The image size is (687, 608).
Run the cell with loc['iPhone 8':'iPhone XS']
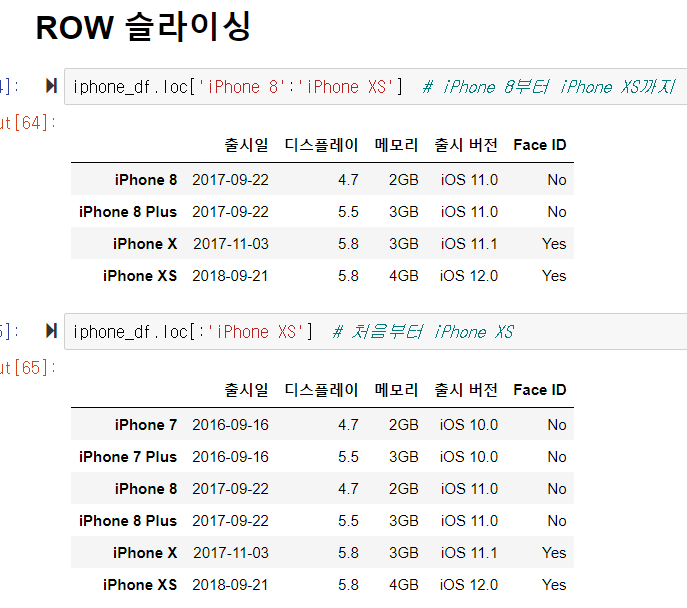(51, 86)
